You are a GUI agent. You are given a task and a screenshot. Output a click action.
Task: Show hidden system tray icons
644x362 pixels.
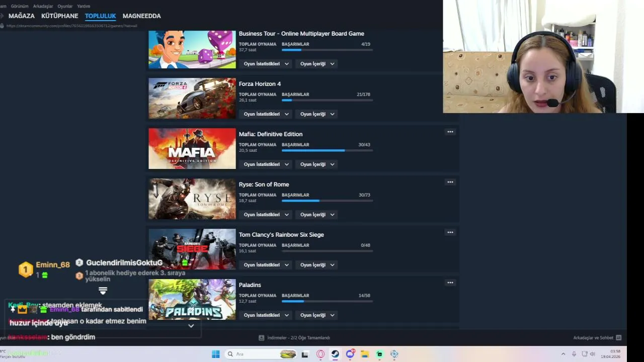pyautogui.click(x=563, y=354)
